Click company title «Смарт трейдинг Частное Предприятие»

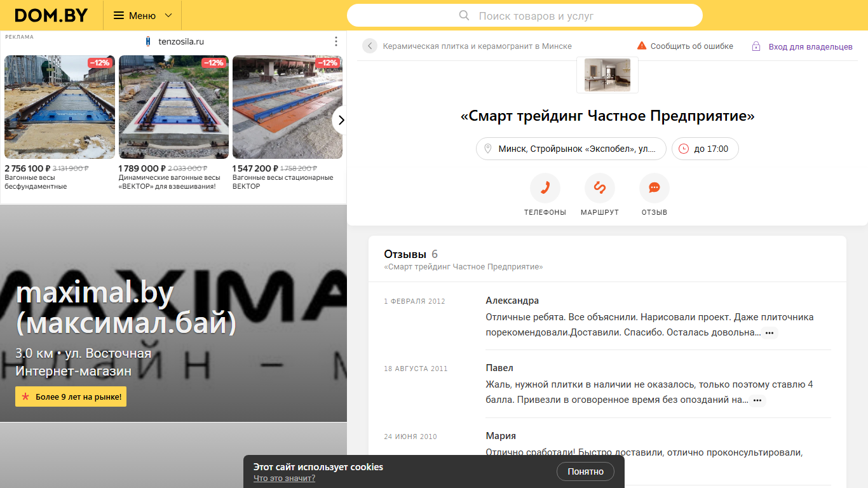click(607, 116)
